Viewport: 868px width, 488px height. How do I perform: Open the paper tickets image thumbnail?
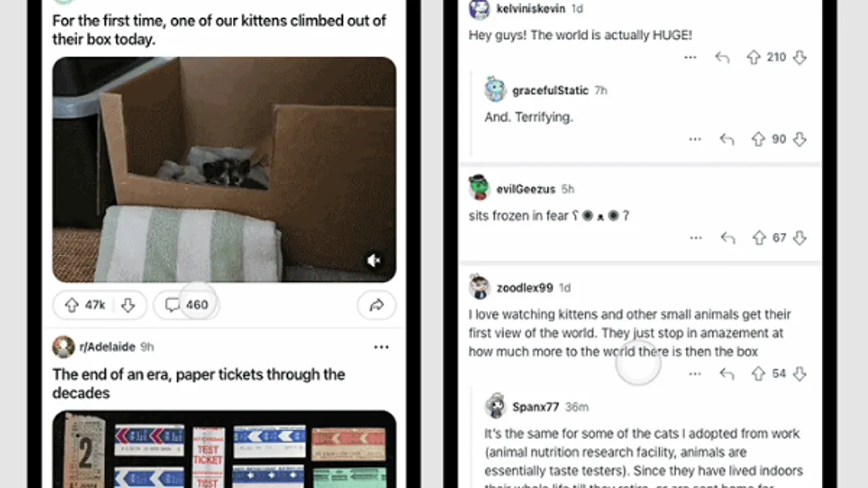pyautogui.click(x=224, y=449)
